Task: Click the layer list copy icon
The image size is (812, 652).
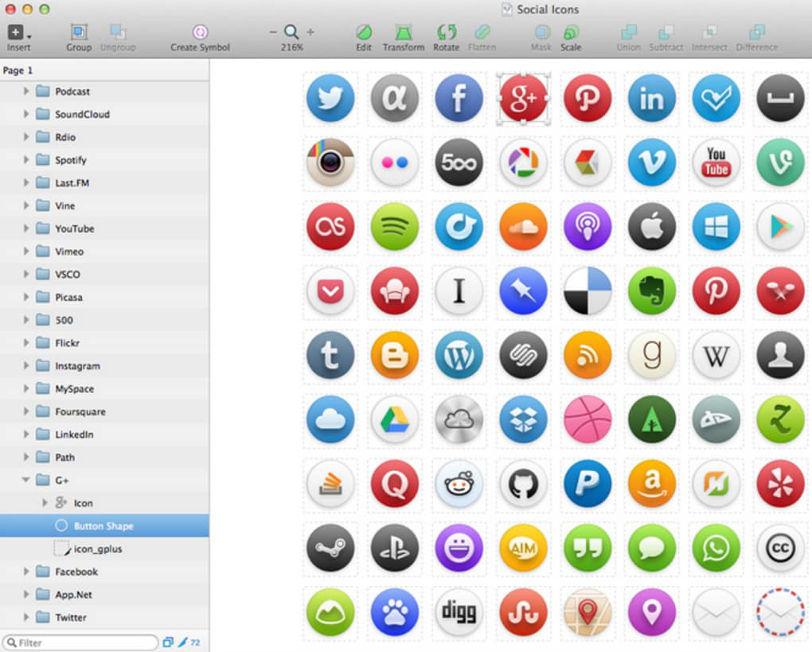Action: (168, 642)
